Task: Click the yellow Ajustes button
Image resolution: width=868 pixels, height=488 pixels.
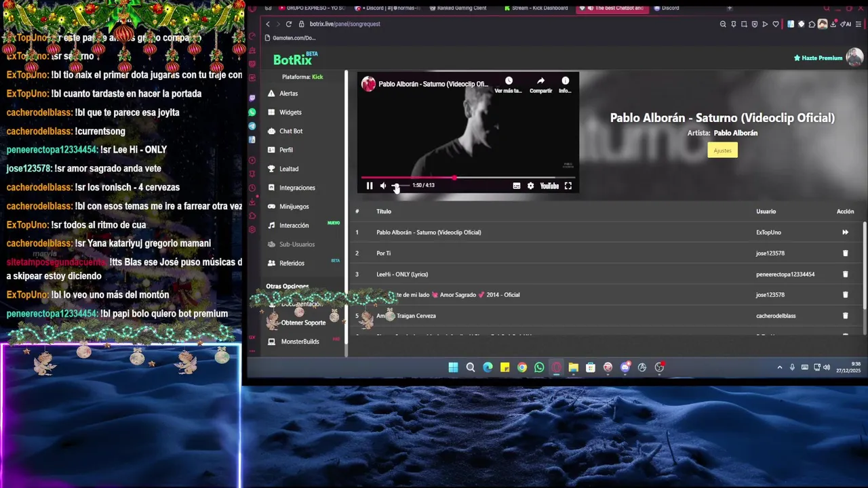Action: pos(722,150)
